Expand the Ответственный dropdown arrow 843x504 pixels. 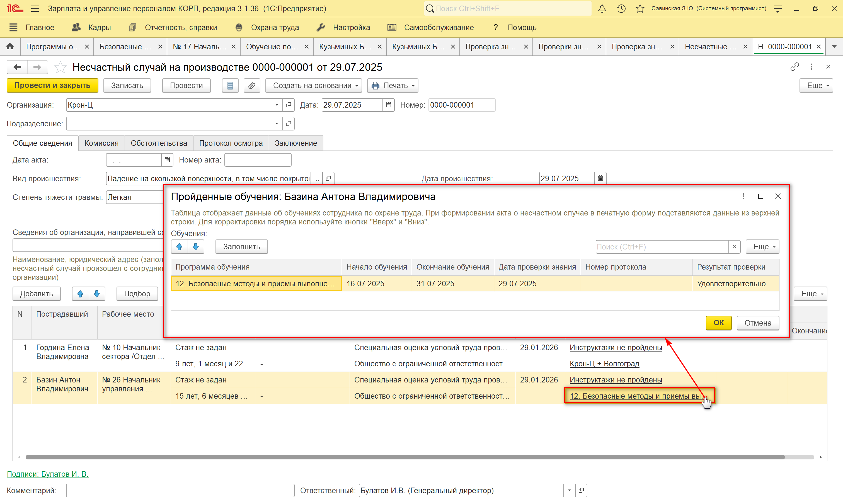coord(569,490)
